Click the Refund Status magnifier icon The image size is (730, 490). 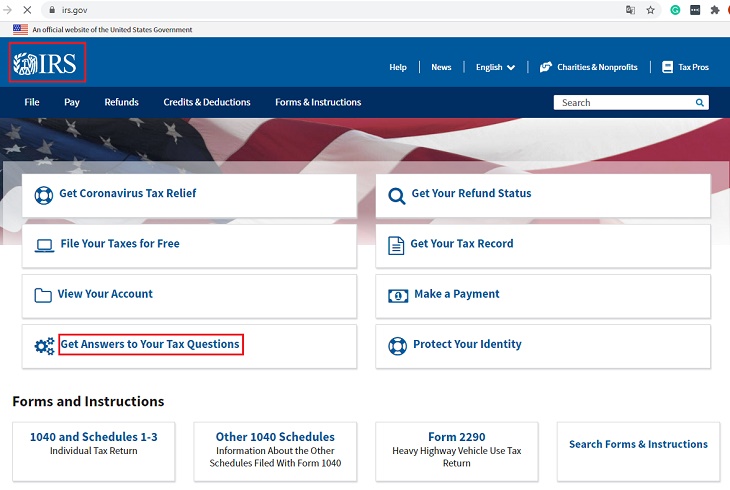(x=397, y=196)
